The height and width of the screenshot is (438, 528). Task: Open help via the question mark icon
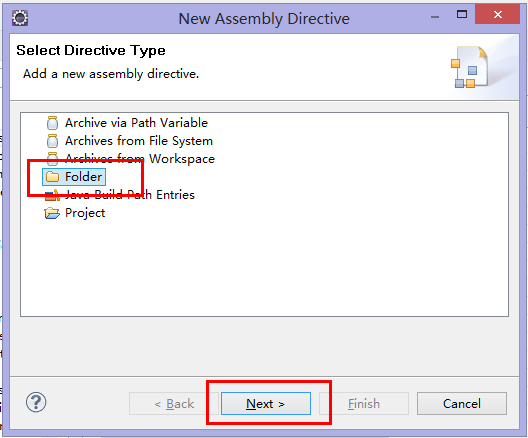36,402
